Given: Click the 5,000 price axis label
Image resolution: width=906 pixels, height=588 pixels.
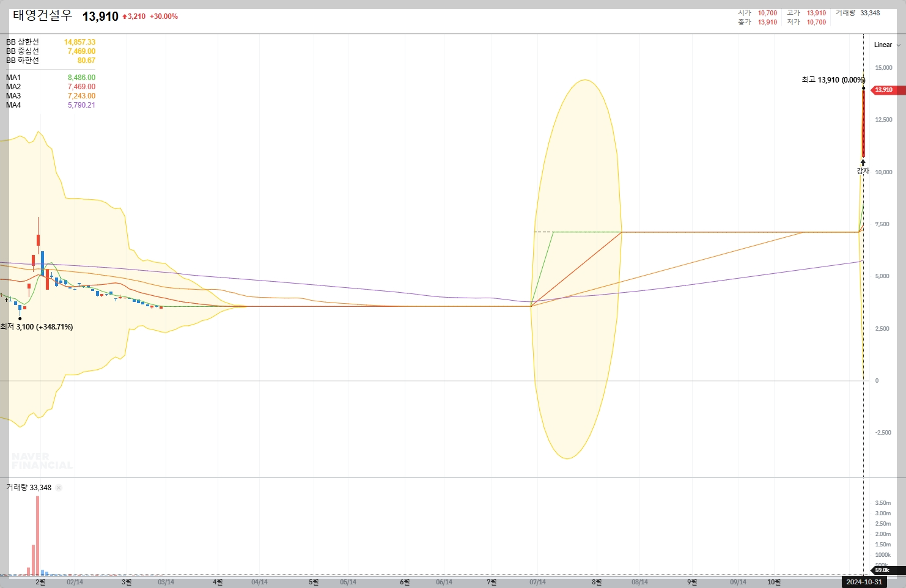Looking at the screenshot, I should tap(882, 276).
